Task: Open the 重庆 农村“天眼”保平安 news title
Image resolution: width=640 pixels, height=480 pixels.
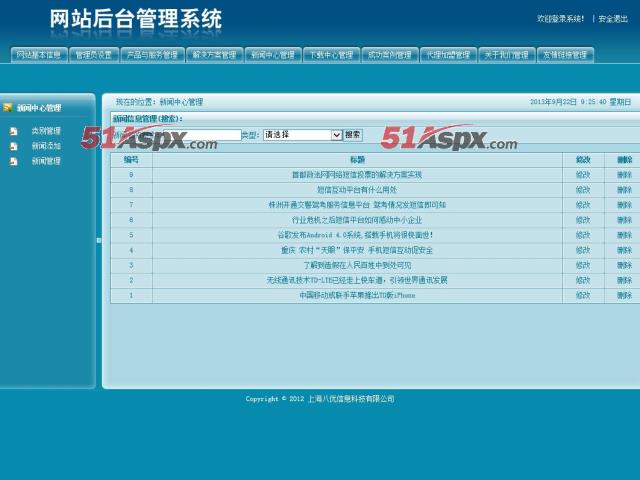Action: coord(357,250)
